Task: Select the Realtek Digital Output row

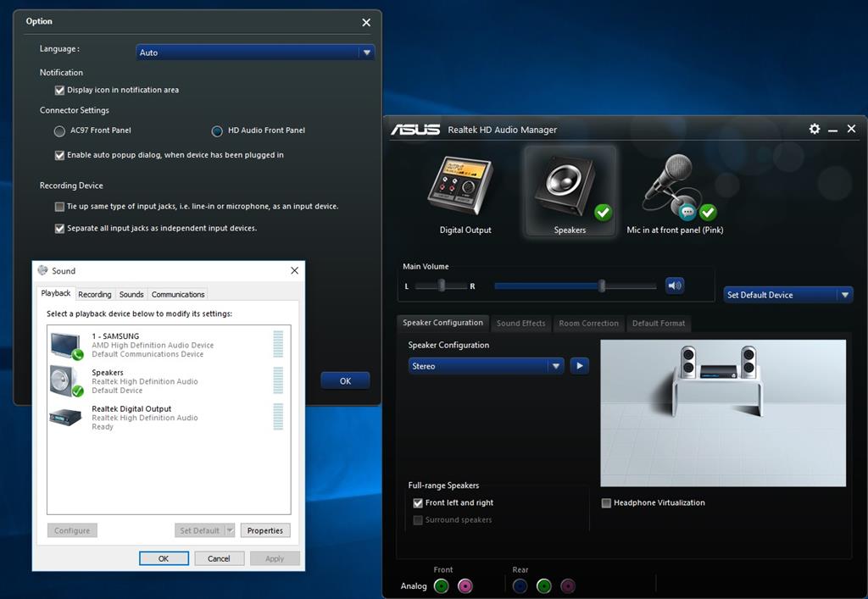Action: point(169,418)
